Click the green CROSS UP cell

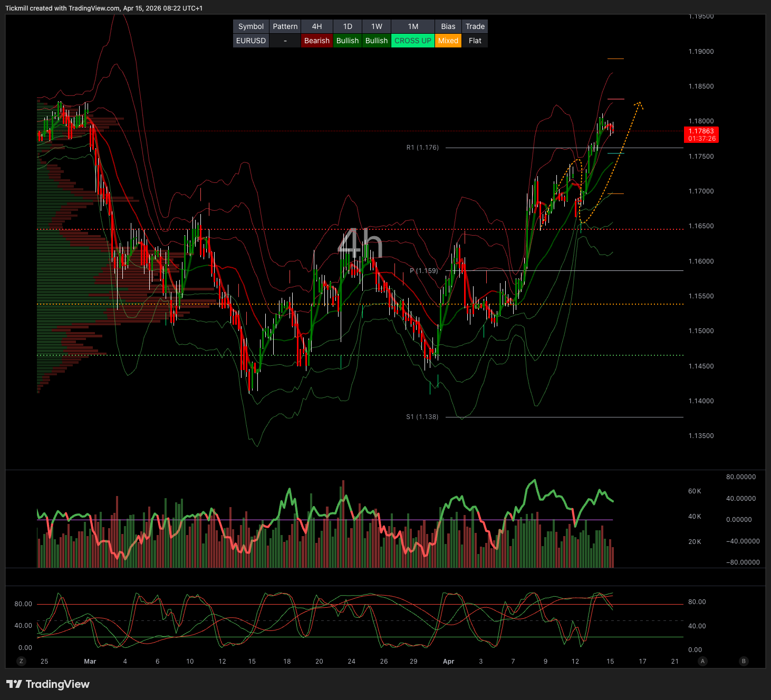(413, 41)
